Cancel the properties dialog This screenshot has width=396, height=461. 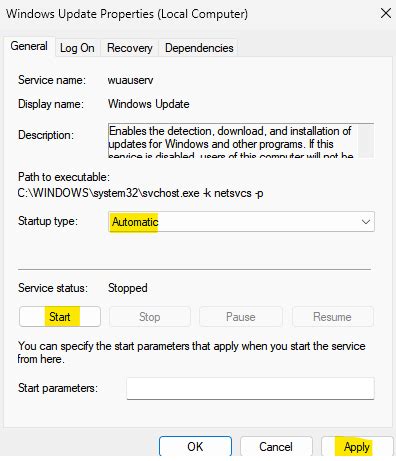coord(276,446)
